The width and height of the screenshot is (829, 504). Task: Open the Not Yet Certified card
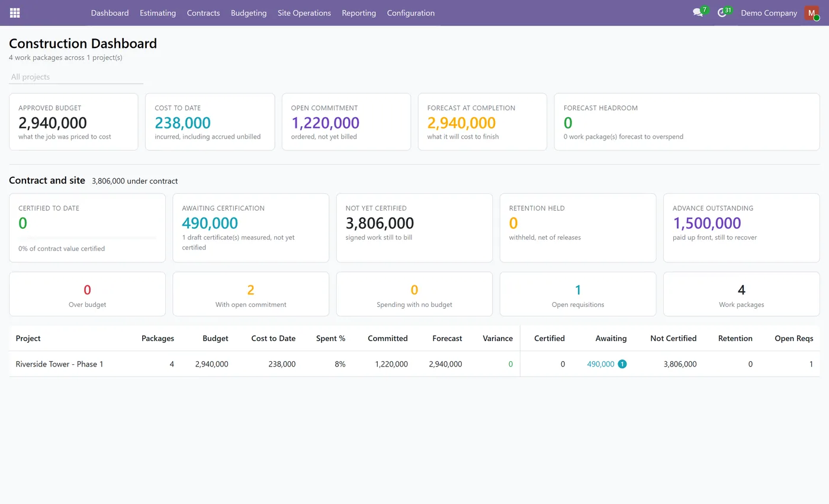(x=414, y=227)
